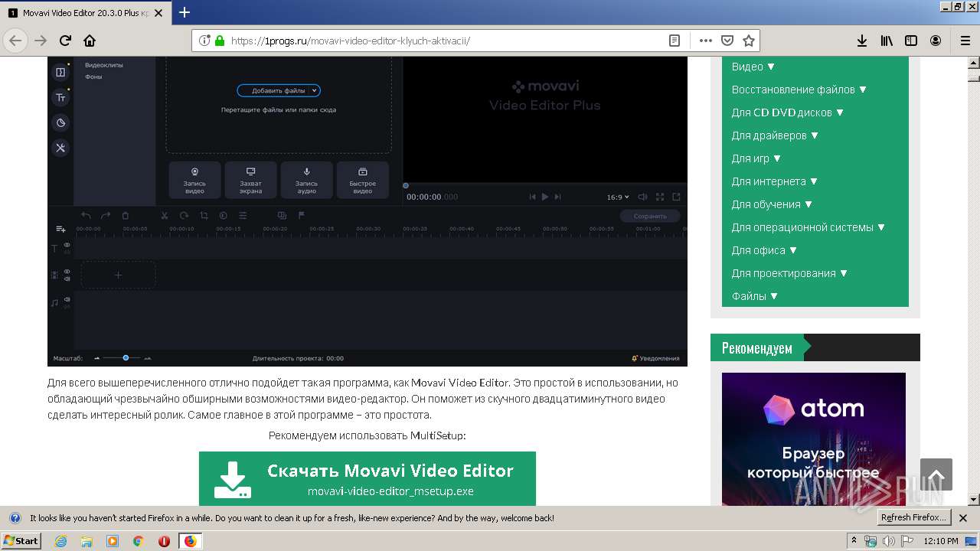Expand Для CD DVD дисков category
Image resolution: width=980 pixels, height=551 pixels.
click(788, 112)
